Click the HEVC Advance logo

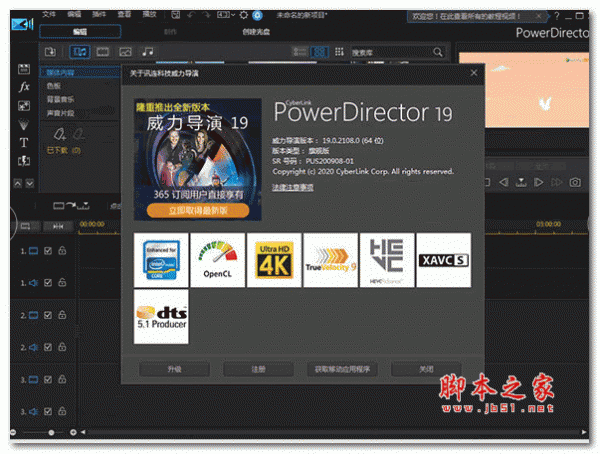click(386, 260)
